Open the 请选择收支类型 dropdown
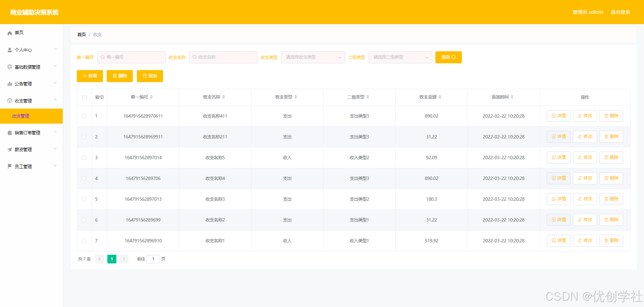This screenshot has height=307, width=644. pyautogui.click(x=313, y=57)
